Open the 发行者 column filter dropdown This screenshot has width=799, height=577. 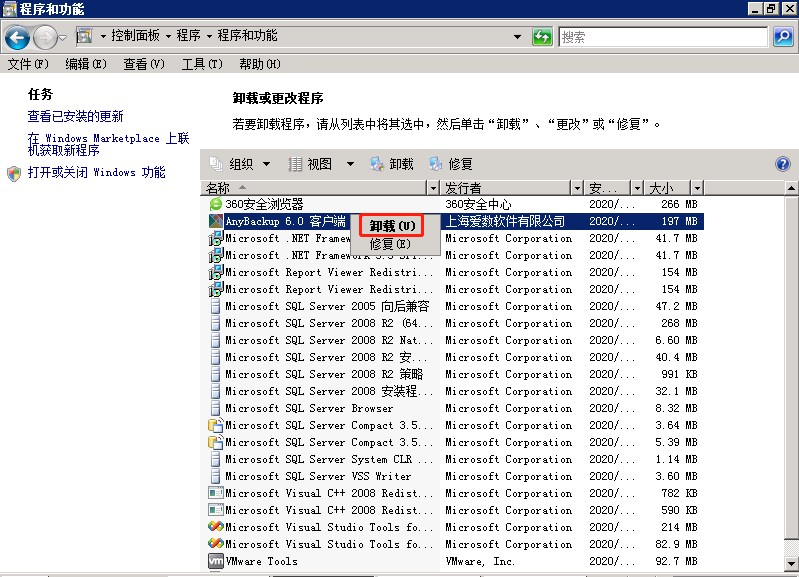point(577,188)
